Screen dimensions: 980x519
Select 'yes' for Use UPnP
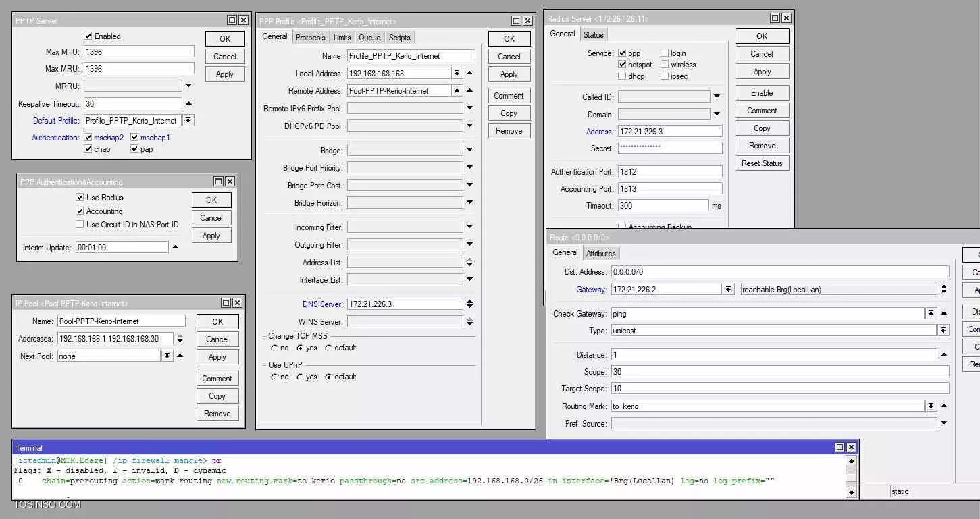(300, 377)
